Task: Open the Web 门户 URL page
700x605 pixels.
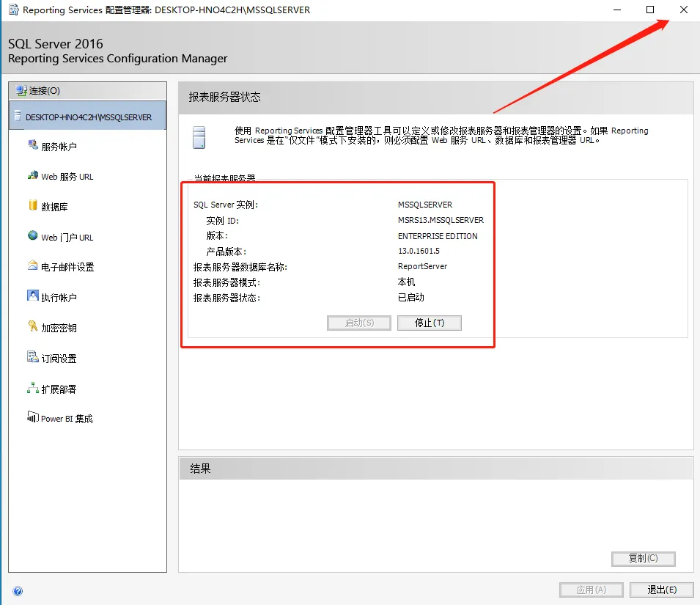Action: (x=67, y=238)
